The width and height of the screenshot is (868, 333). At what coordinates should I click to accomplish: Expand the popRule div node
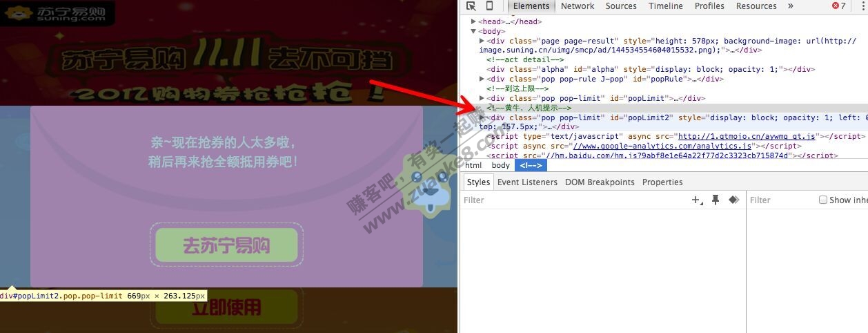pos(482,79)
